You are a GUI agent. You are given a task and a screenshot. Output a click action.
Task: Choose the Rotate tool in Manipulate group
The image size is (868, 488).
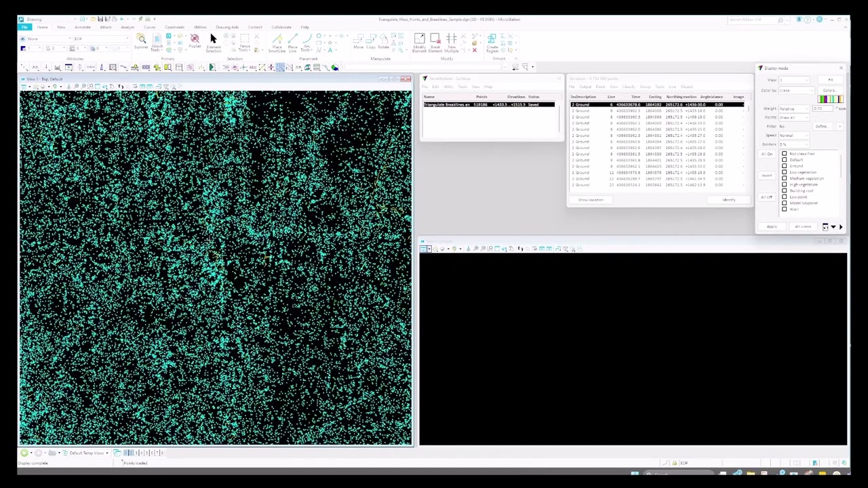pyautogui.click(x=384, y=42)
